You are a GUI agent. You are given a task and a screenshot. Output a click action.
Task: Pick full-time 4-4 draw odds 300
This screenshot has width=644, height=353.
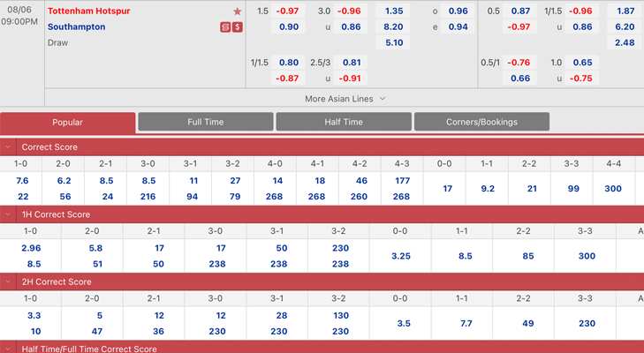(x=613, y=188)
